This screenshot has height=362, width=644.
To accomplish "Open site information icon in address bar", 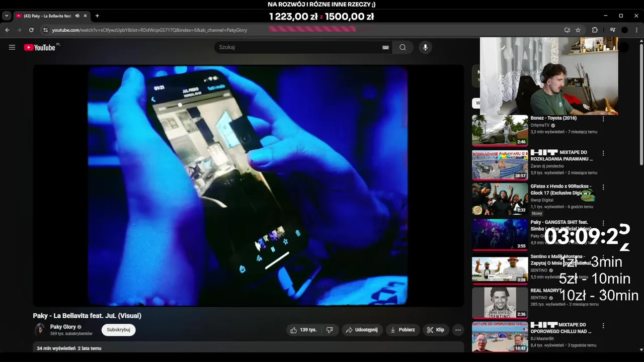I will [45, 30].
